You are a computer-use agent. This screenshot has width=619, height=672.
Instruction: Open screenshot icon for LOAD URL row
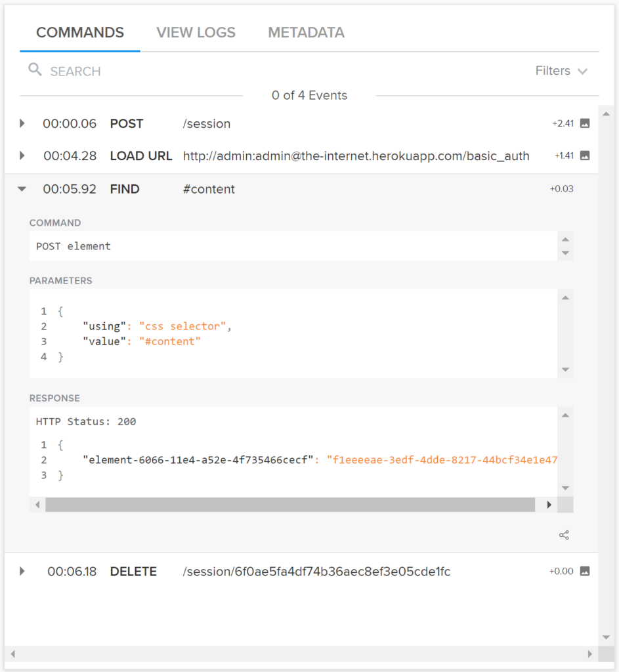(585, 156)
